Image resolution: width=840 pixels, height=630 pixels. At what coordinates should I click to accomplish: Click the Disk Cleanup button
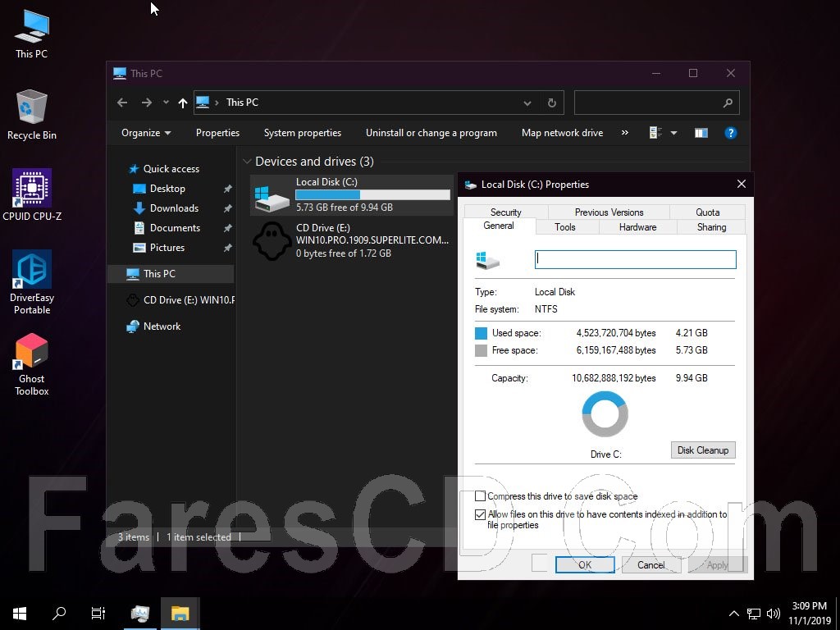click(703, 450)
